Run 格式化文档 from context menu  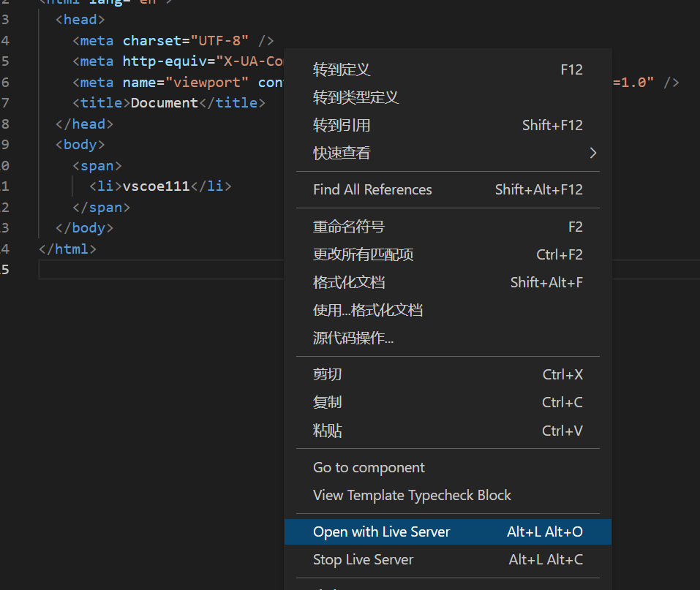(348, 282)
